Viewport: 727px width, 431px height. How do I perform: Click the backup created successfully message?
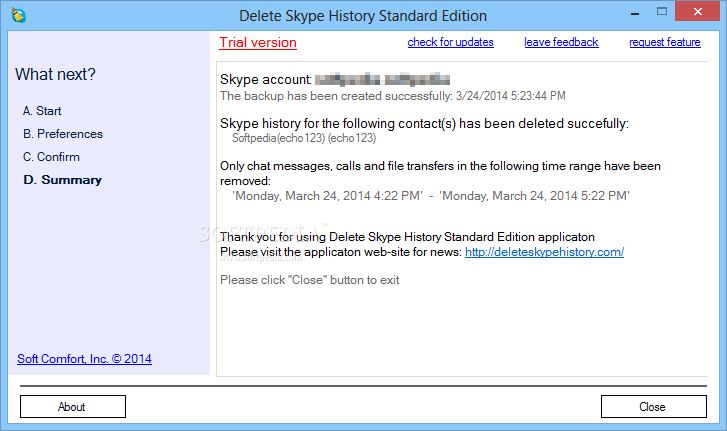[393, 96]
